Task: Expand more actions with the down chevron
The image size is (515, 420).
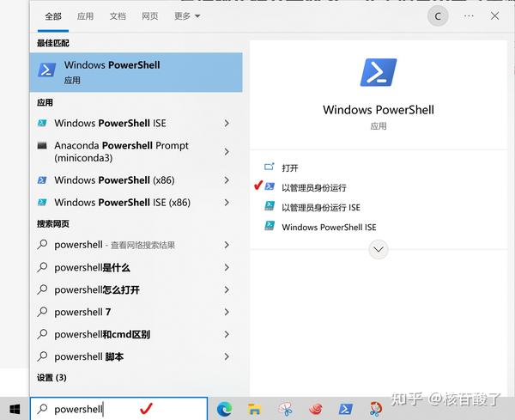Action: pos(379,249)
